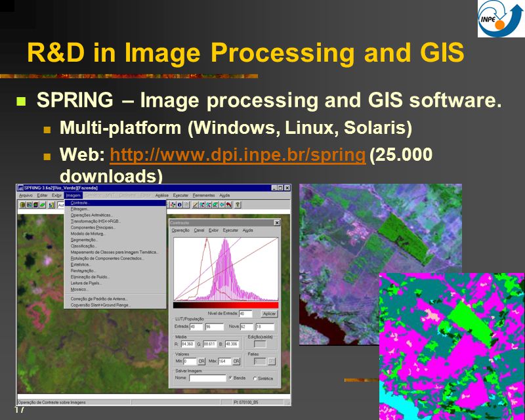
Task: Open Canal menu in Contraste dialog
Action: pos(199,230)
